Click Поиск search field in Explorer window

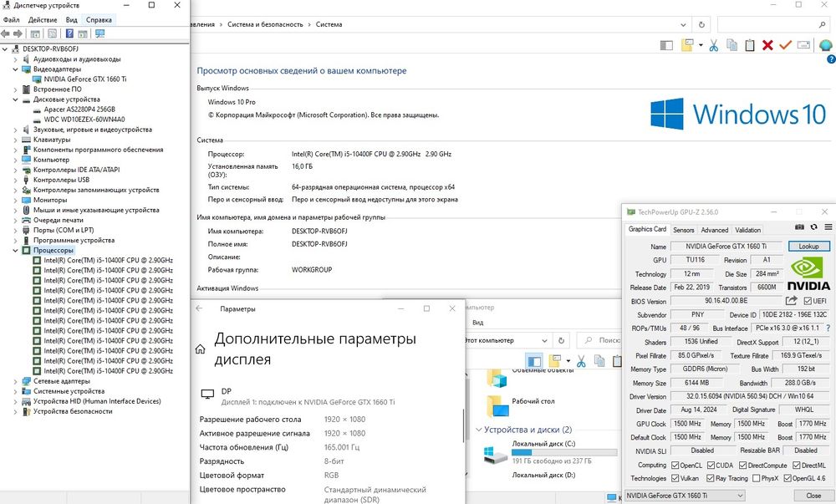click(598, 340)
